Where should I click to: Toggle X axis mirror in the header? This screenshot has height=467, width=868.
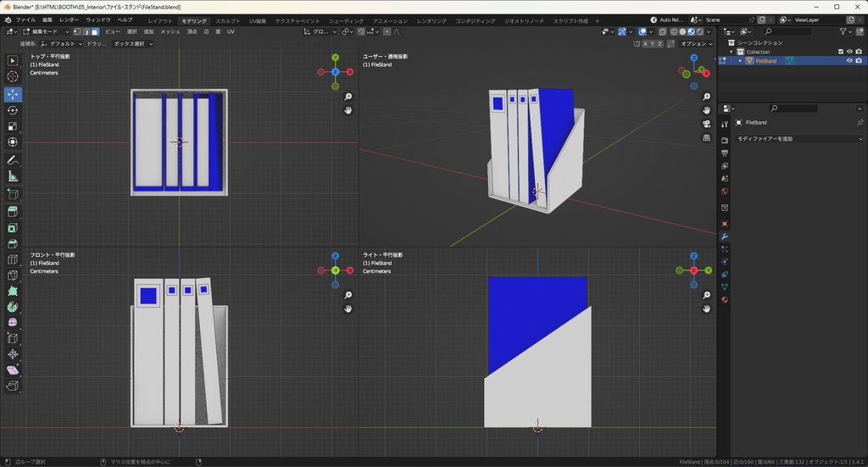click(x=647, y=43)
